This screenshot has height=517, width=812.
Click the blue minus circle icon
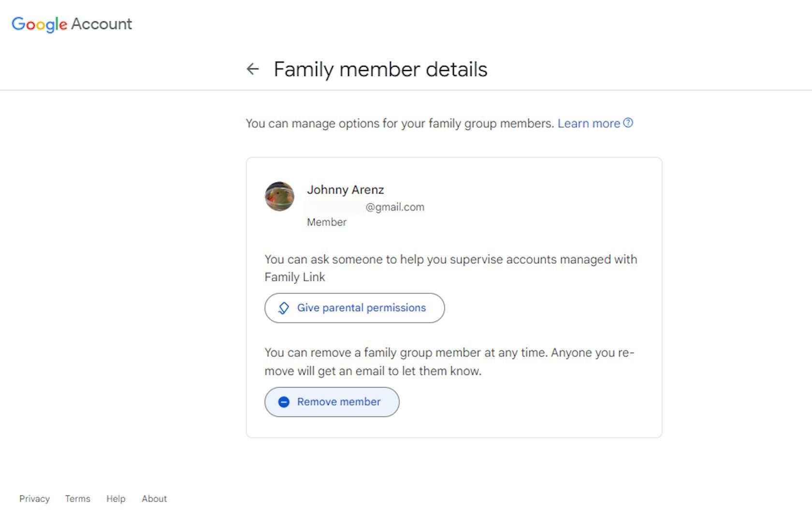tap(284, 402)
